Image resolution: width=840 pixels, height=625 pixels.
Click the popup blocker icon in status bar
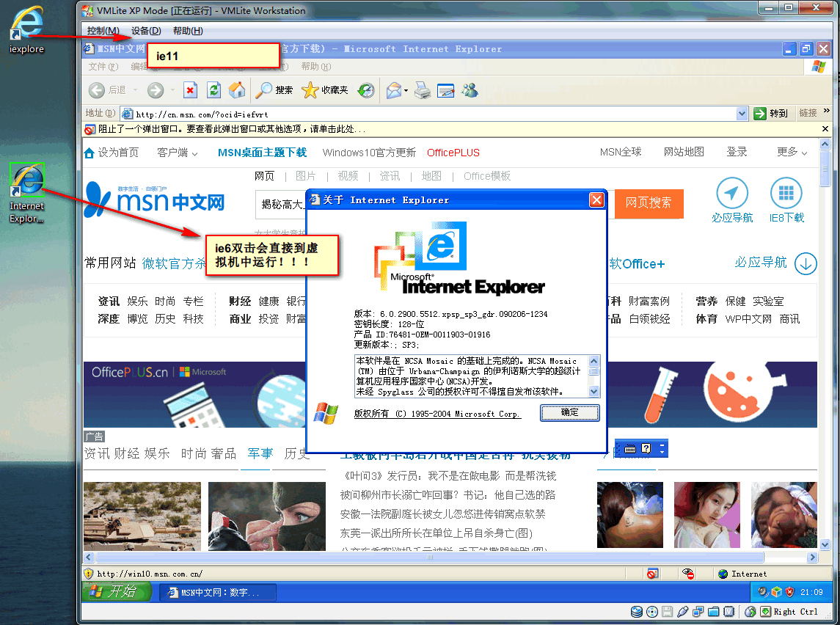[x=652, y=574]
